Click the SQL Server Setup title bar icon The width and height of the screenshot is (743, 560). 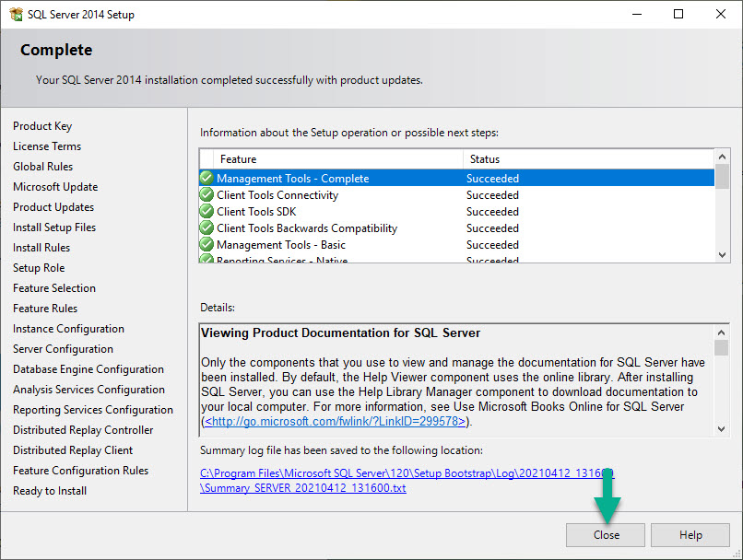coord(16,14)
